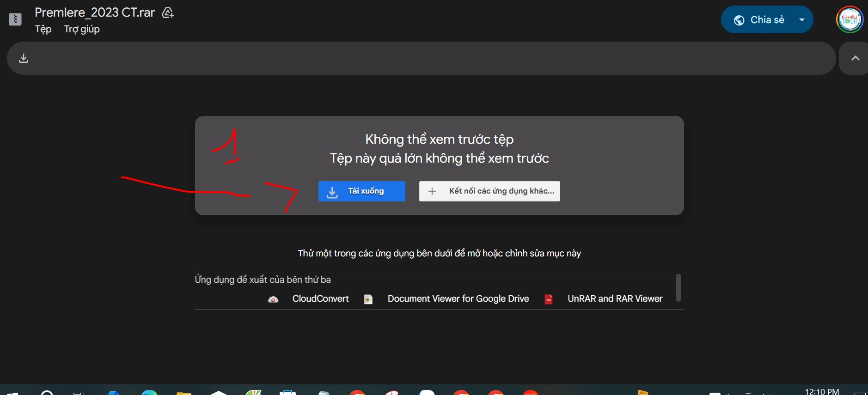Click the suggested apps list scrollbar
The height and width of the screenshot is (395, 868).
tap(678, 288)
